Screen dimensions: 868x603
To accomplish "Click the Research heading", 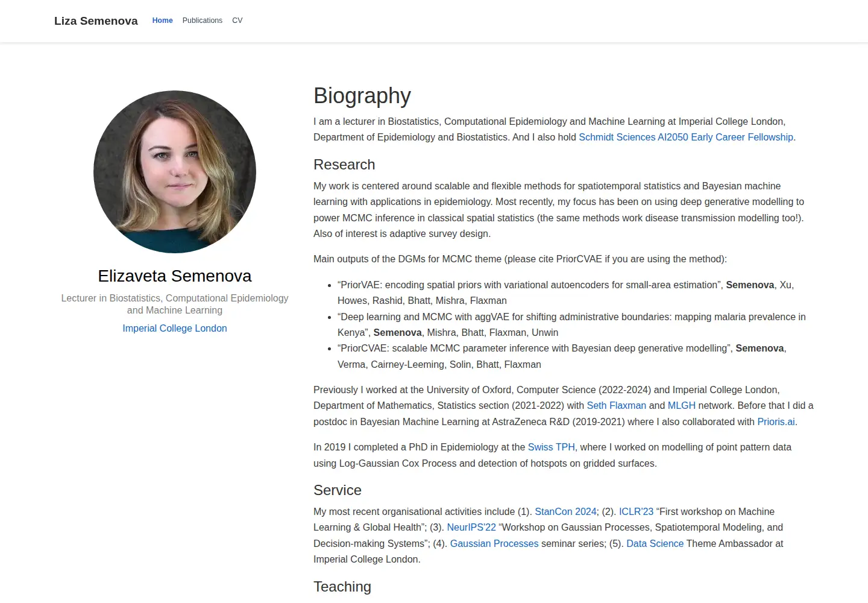I will (344, 165).
